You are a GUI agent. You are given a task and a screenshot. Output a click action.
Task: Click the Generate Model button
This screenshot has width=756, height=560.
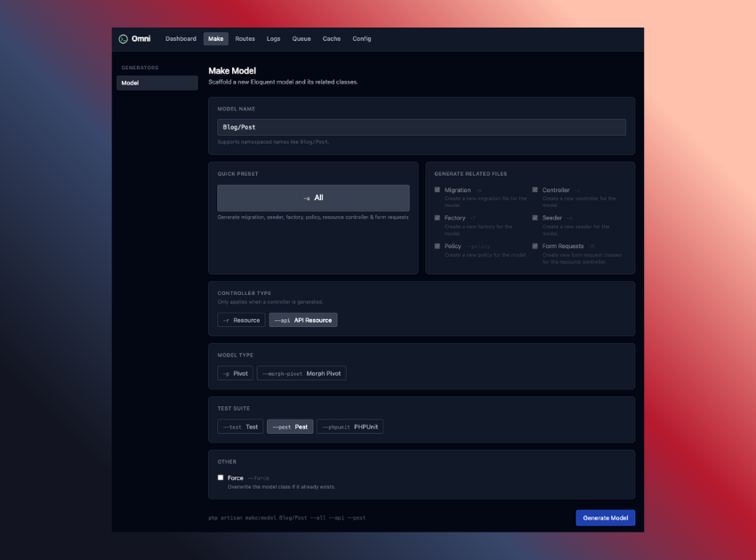coord(606,518)
